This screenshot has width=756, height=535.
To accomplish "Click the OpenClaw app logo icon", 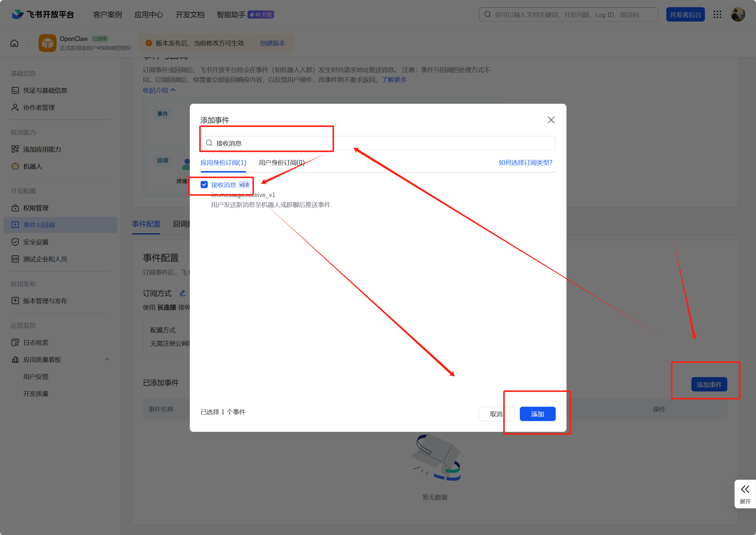I will 48,43.
